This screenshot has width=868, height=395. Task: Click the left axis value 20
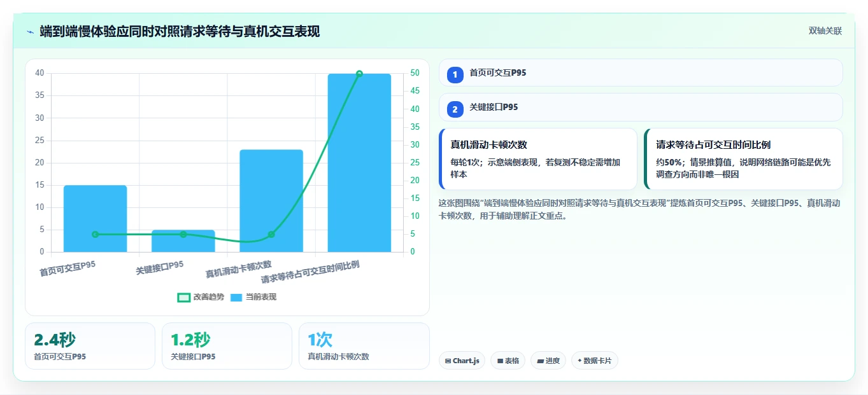(x=40, y=163)
